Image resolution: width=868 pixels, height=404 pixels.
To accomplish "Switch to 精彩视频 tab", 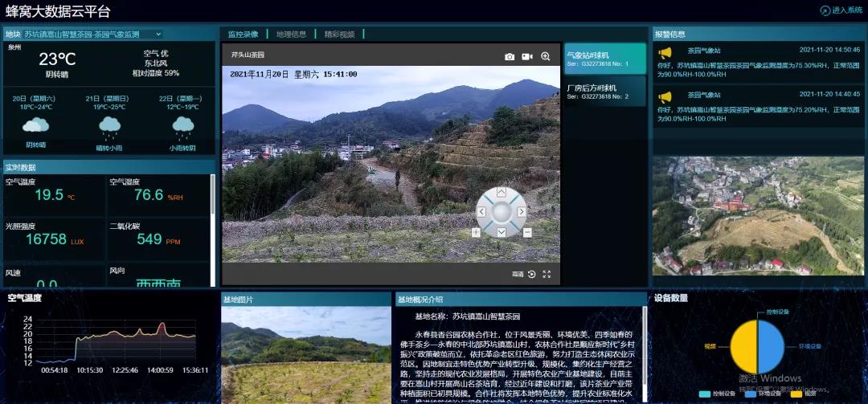I will pyautogui.click(x=339, y=35).
